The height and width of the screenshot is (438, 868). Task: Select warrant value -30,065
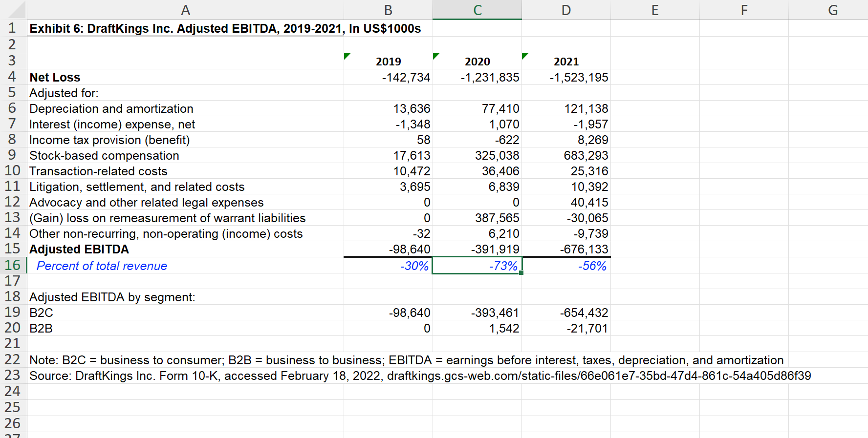566,218
